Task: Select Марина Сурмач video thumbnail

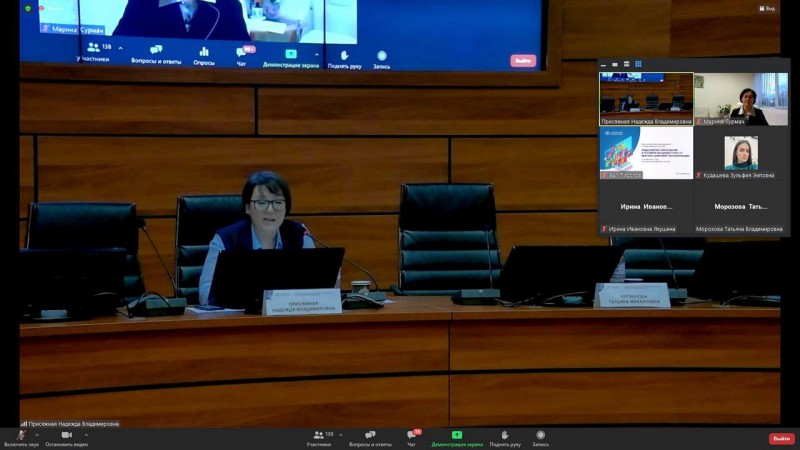Action: (741, 99)
